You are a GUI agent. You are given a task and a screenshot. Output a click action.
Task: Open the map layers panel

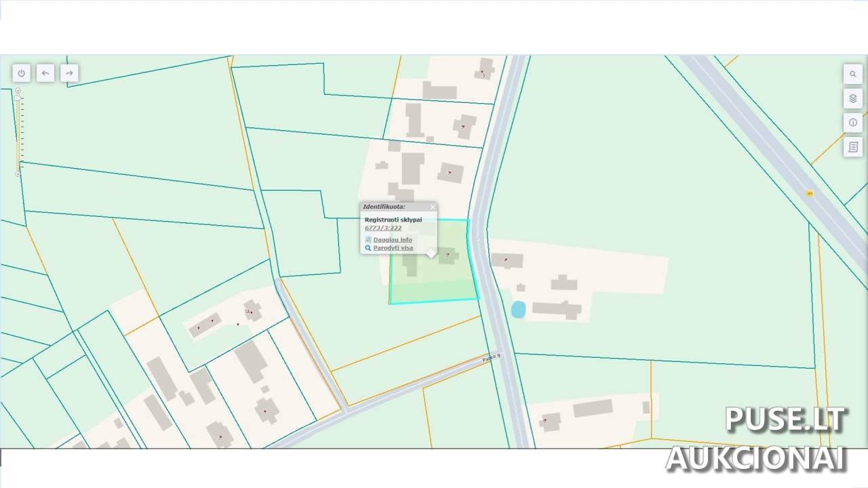coord(852,98)
